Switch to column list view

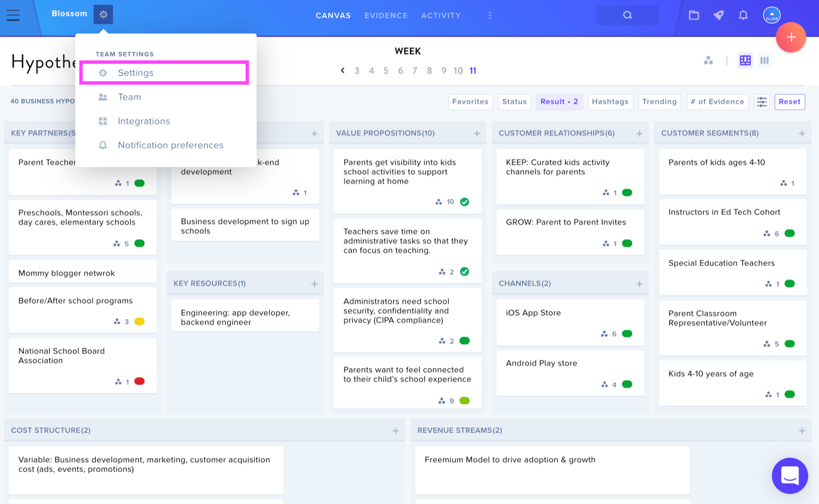click(764, 60)
